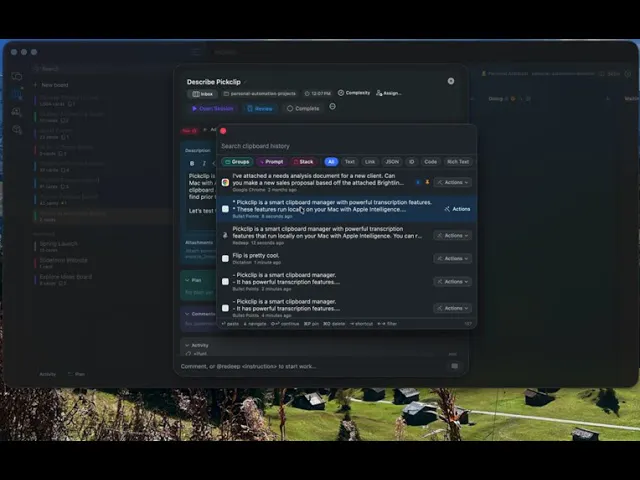This screenshot has height=480, width=640.
Task: Collapse the Comments section
Action: pyautogui.click(x=187, y=314)
